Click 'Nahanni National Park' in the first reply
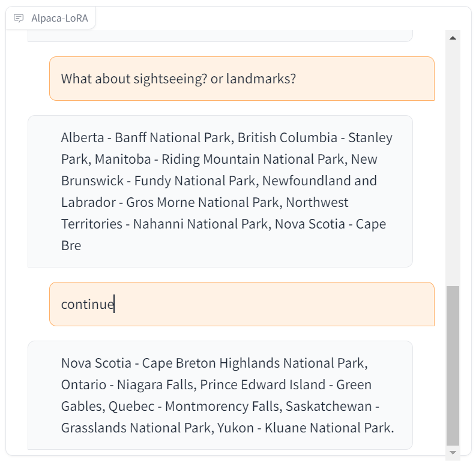 point(200,224)
